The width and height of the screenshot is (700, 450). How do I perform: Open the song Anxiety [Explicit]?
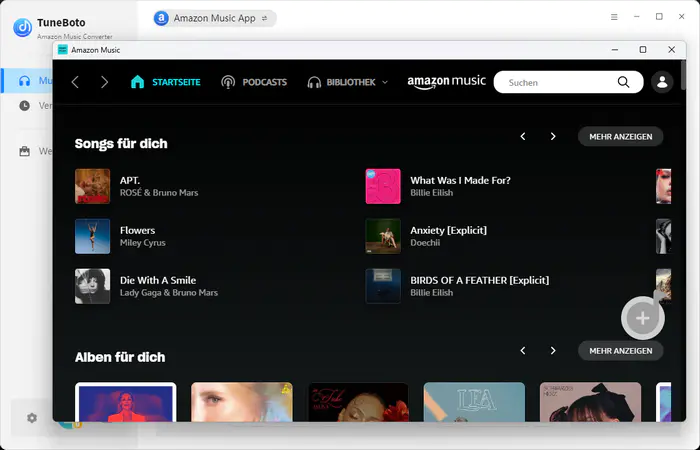click(x=449, y=230)
